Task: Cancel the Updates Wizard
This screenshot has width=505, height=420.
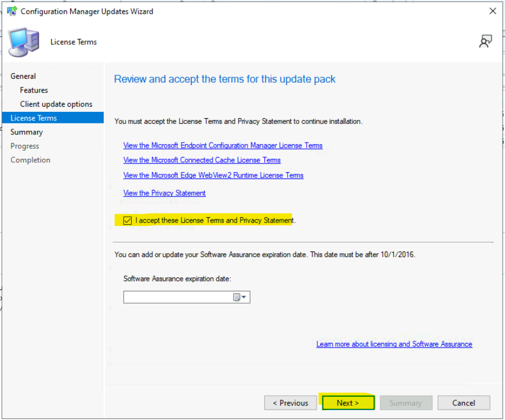Action: pos(464,403)
